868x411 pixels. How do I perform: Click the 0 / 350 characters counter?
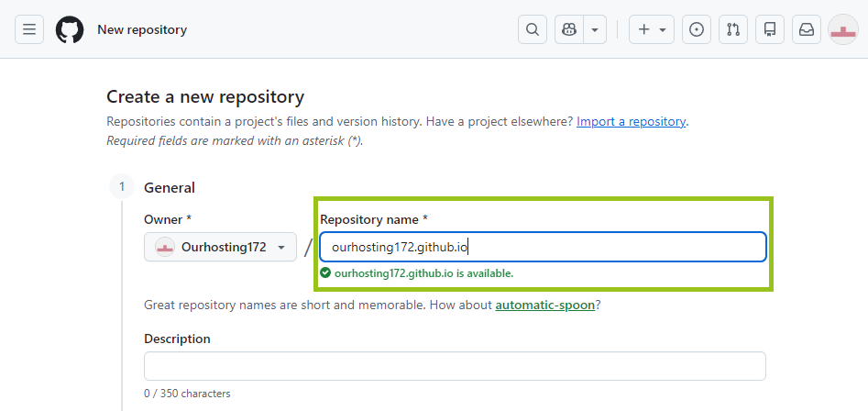pyautogui.click(x=187, y=394)
